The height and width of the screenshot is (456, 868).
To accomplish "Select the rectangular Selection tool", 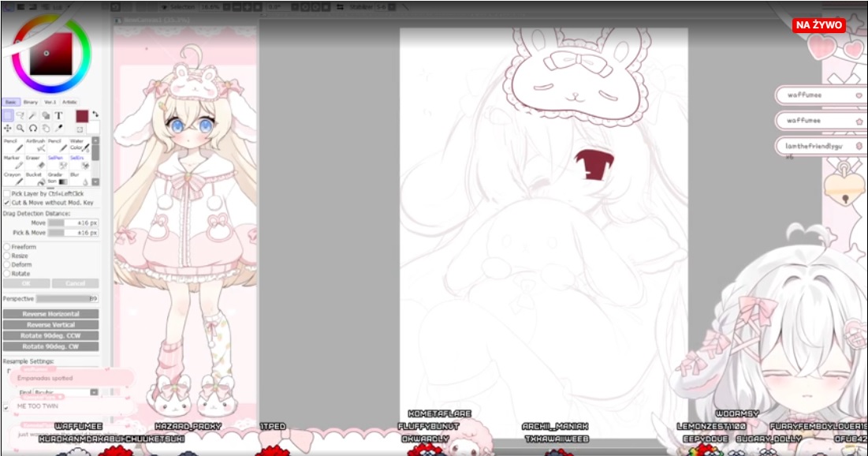I will (8, 115).
